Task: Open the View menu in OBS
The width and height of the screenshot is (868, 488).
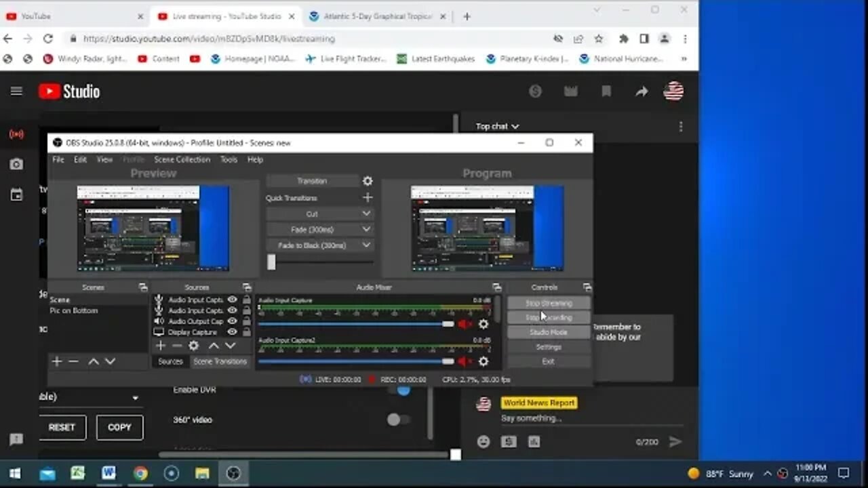Action: 104,159
